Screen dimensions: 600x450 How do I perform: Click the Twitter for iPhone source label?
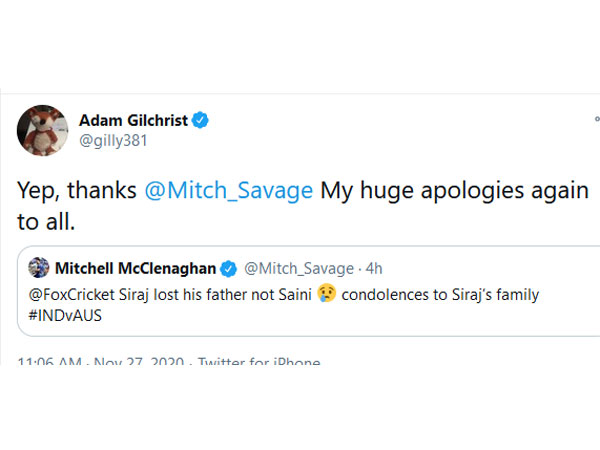click(258, 362)
